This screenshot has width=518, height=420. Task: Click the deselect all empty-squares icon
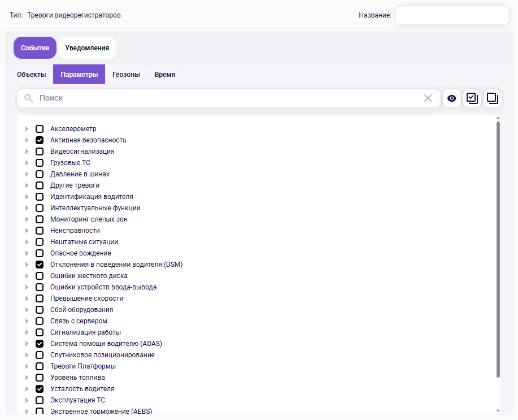492,98
